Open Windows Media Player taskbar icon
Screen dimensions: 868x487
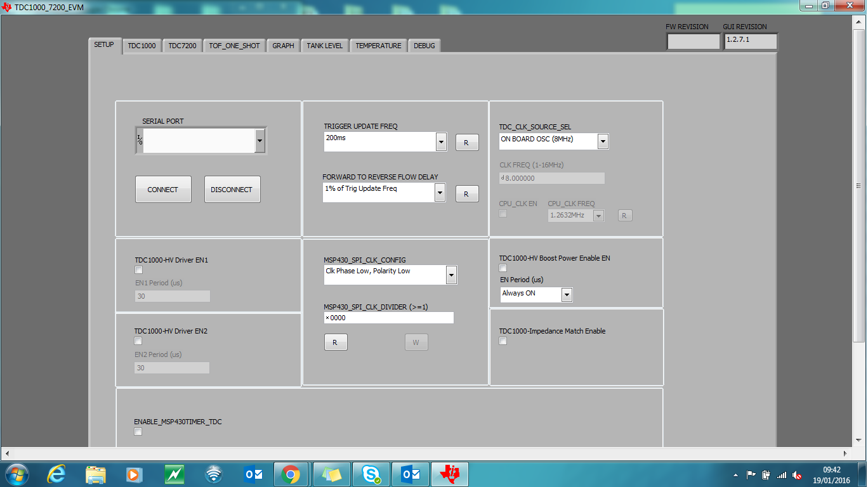(x=134, y=474)
